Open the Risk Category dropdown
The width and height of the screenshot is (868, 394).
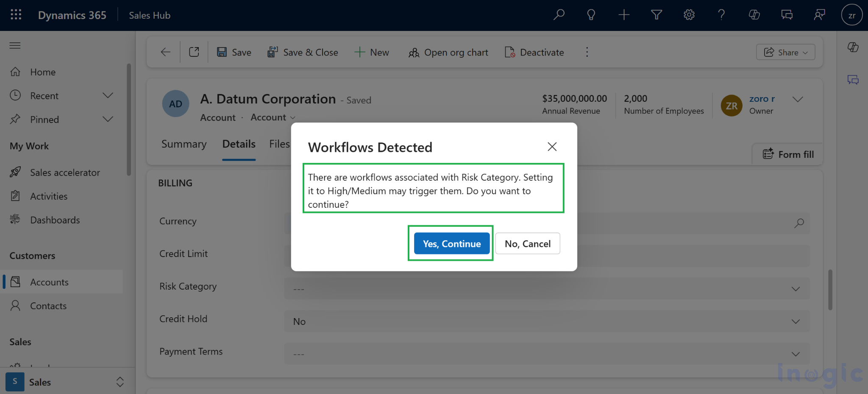[x=547, y=289]
